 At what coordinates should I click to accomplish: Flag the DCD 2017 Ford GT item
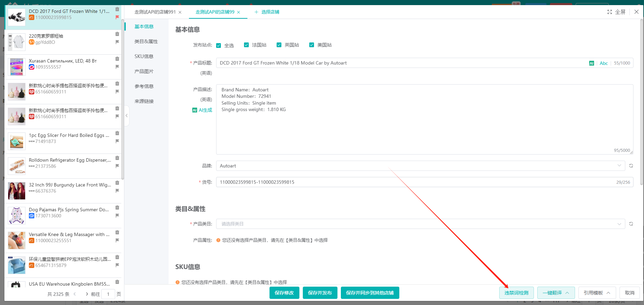click(117, 17)
